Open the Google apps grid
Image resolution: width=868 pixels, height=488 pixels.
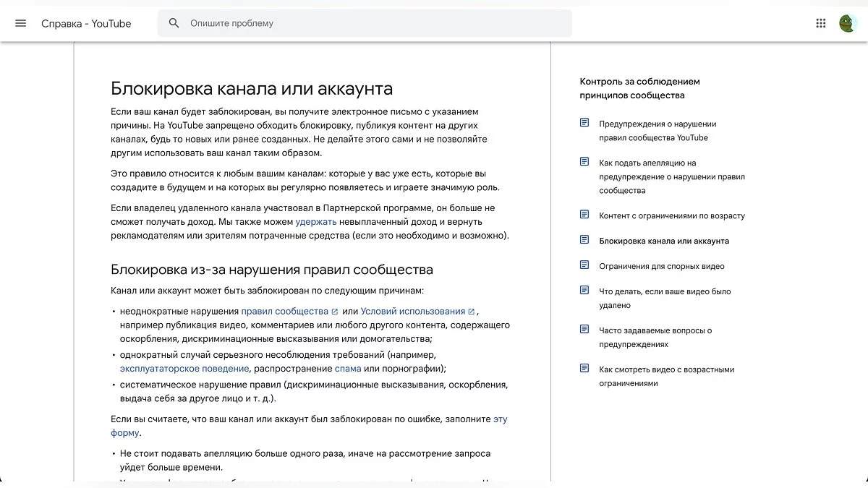(820, 23)
